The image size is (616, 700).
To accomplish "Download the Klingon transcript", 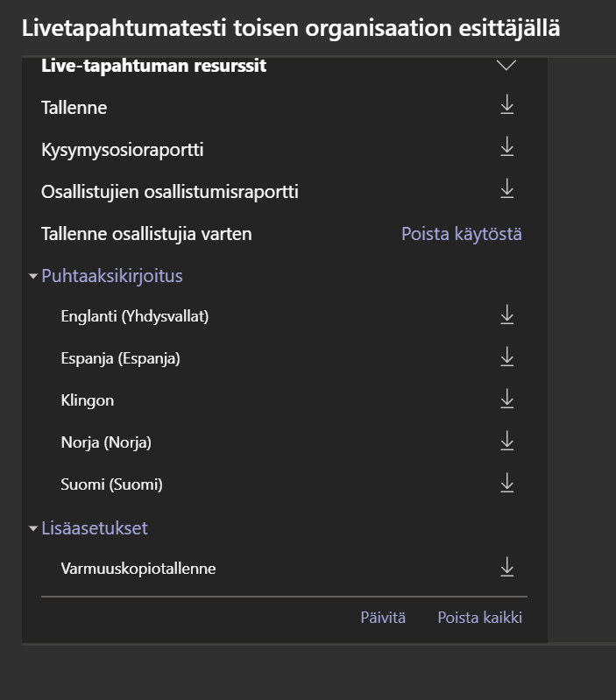I will coord(506,399).
